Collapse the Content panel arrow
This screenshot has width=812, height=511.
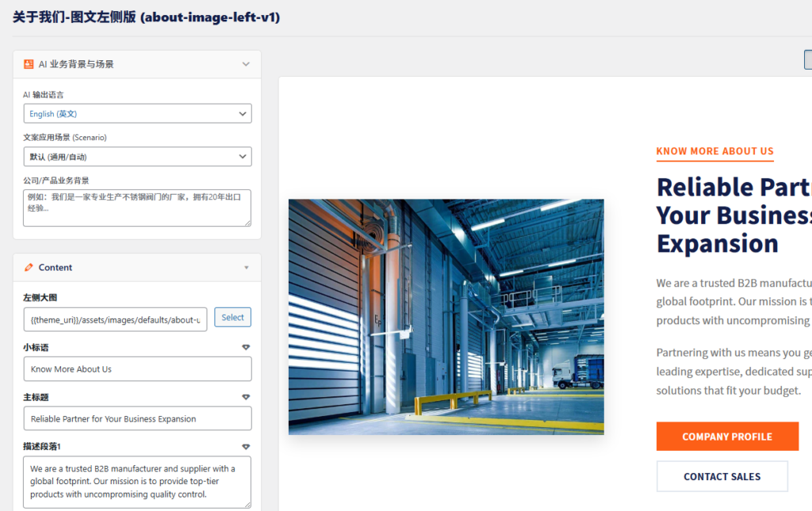(x=246, y=268)
